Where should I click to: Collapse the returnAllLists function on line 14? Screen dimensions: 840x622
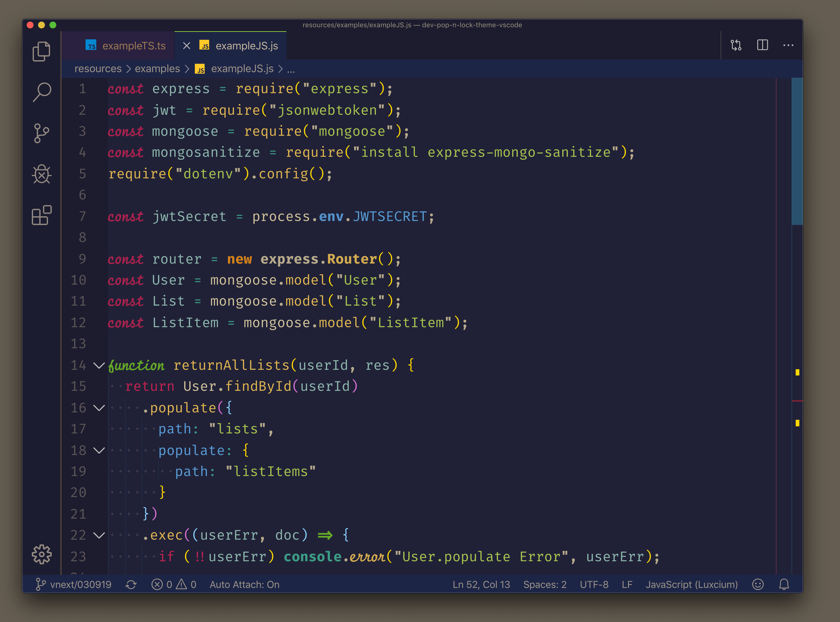click(x=99, y=365)
